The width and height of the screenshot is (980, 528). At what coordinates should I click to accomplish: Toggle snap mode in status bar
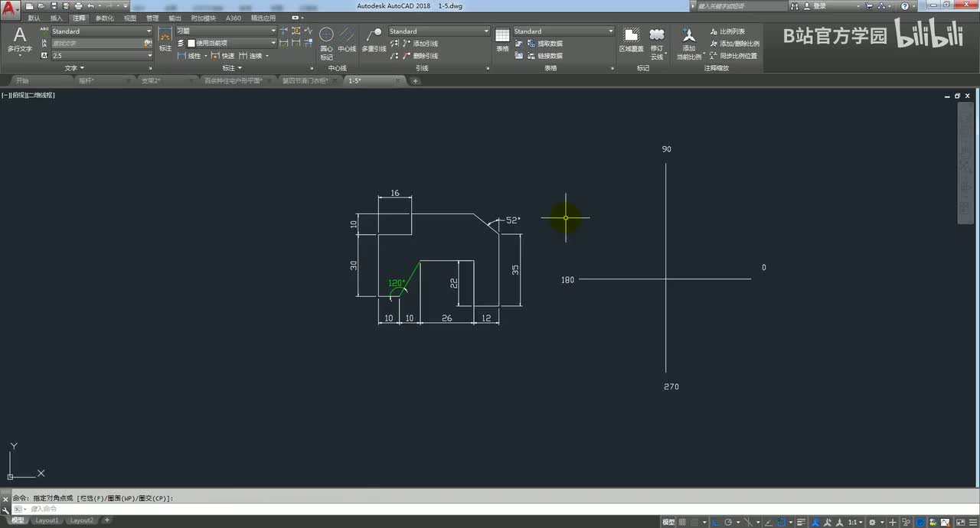click(694, 522)
